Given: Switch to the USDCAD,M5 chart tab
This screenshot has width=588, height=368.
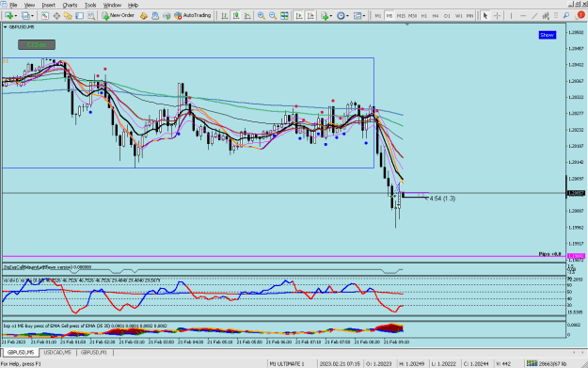Looking at the screenshot, I should click(57, 353).
